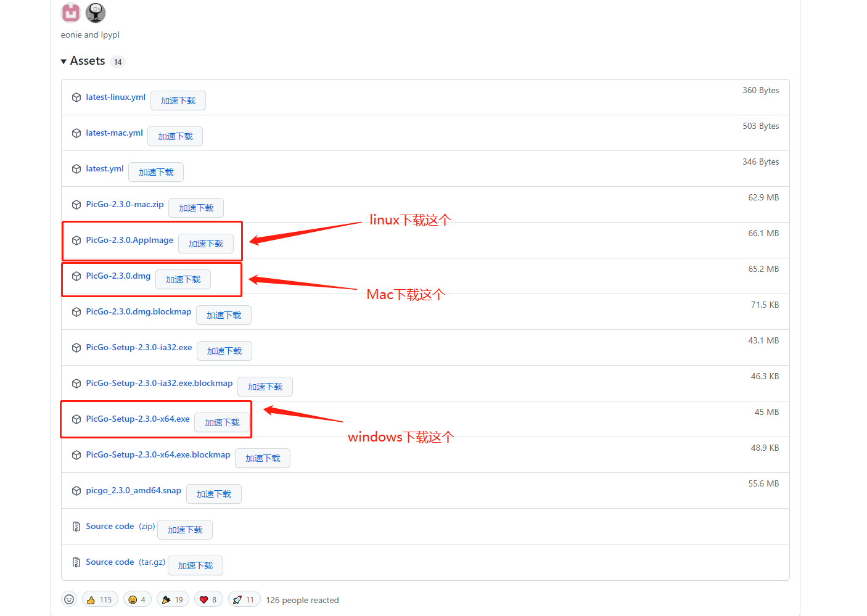Click 加速下载 button for PicGo-2.3.0.AppImage
The width and height of the screenshot is (867, 616).
tap(206, 244)
